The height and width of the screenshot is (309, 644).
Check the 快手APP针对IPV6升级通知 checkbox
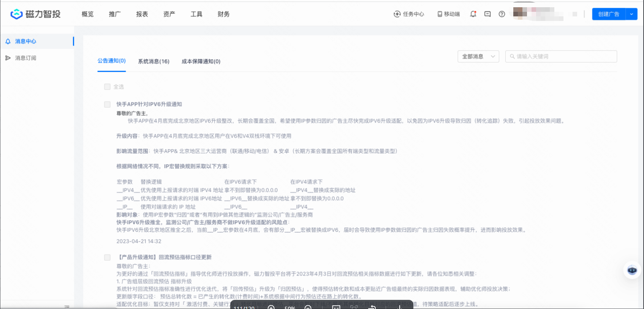[x=107, y=104]
